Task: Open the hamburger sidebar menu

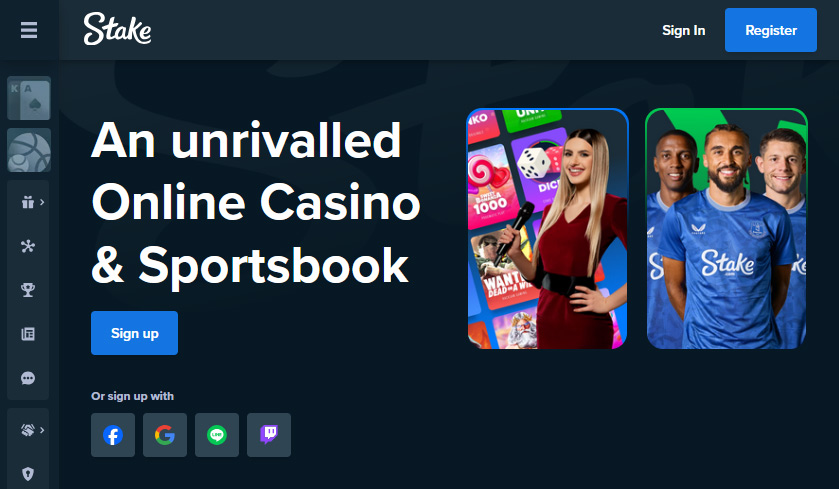Action: (x=29, y=30)
